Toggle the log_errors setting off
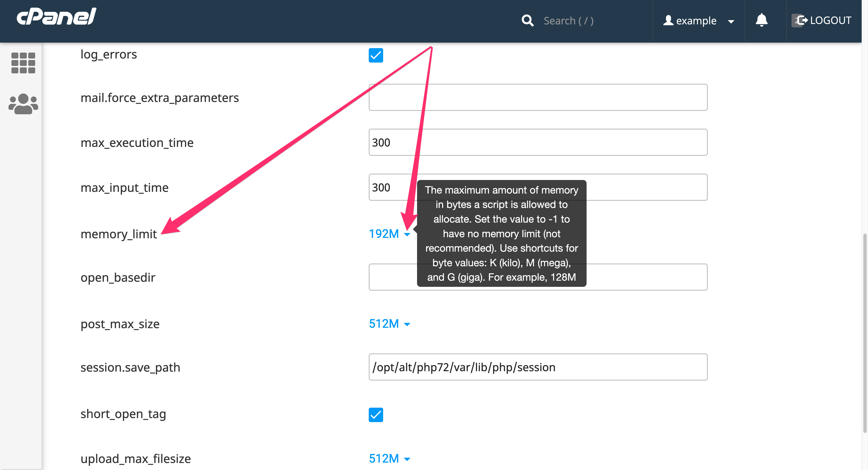Viewport: 868px width, 470px height. coord(376,55)
